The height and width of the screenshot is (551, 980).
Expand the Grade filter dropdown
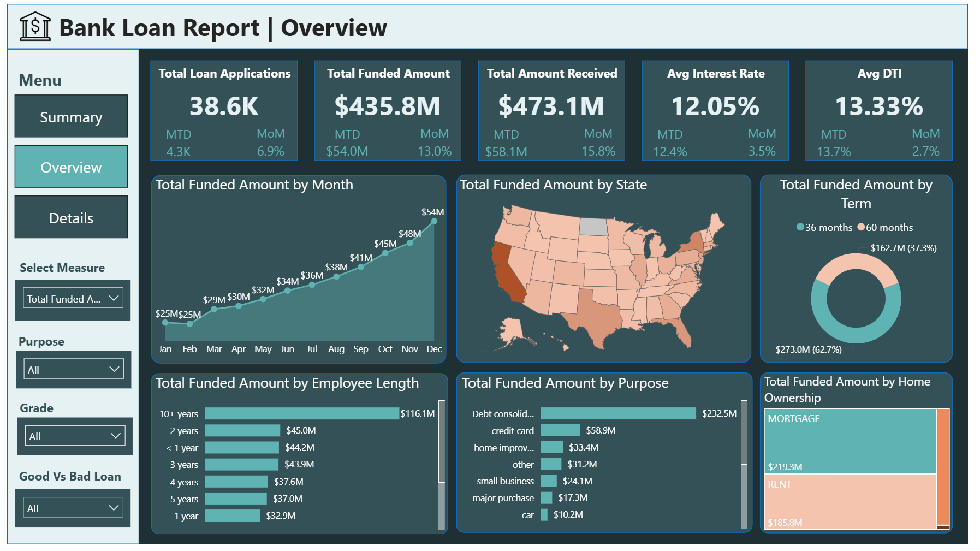[75, 436]
